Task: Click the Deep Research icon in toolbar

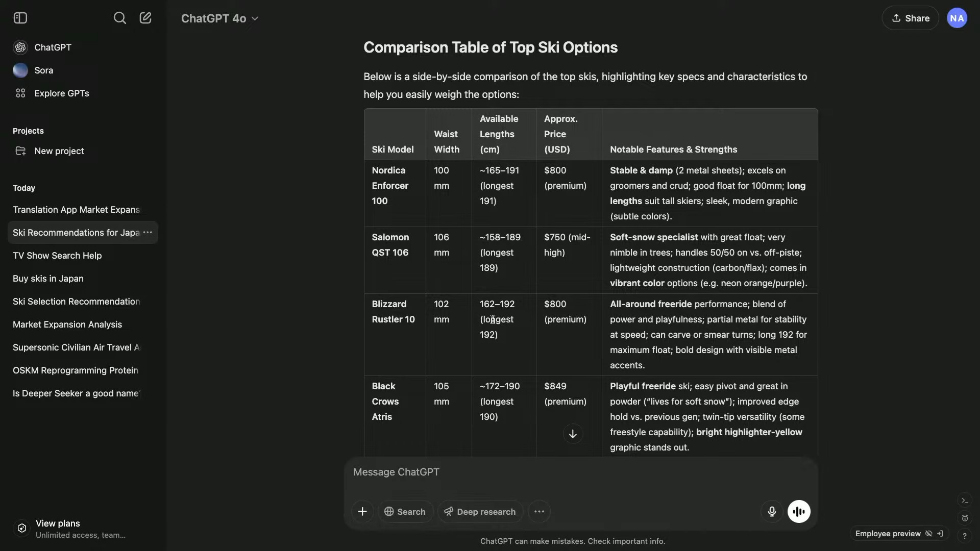Action: pyautogui.click(x=447, y=511)
